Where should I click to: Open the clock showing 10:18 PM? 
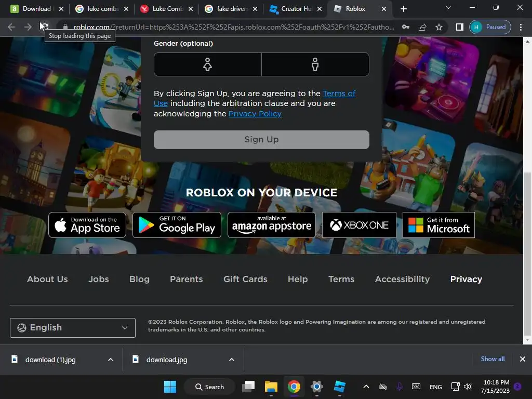click(x=495, y=387)
